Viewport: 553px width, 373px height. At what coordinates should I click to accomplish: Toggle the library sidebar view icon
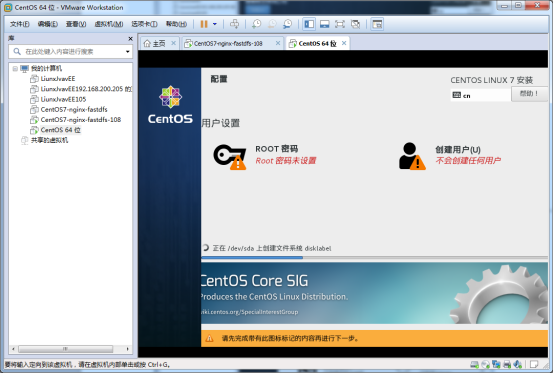pyautogui.click(x=309, y=24)
